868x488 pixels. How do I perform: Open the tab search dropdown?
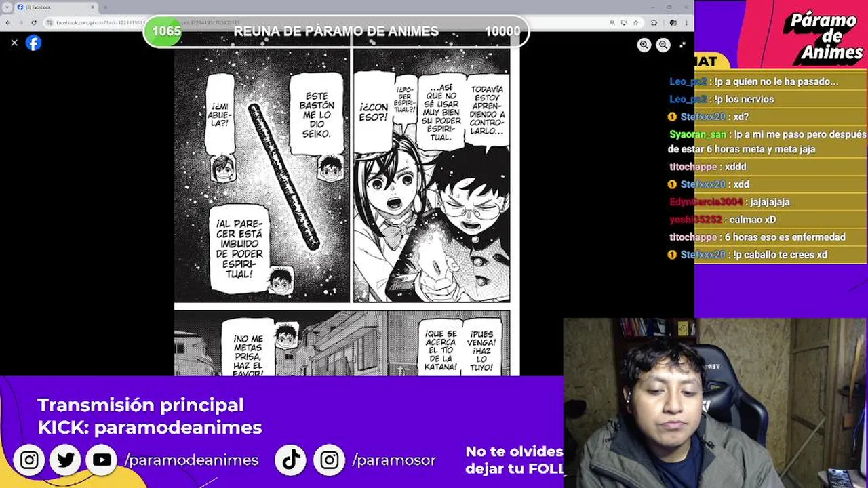[x=6, y=7]
